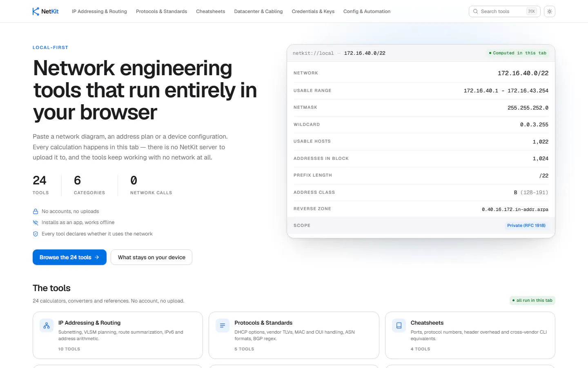This screenshot has height=368, width=588.
Task: Click the Cheatsheets card book icon
Action: coord(399,325)
